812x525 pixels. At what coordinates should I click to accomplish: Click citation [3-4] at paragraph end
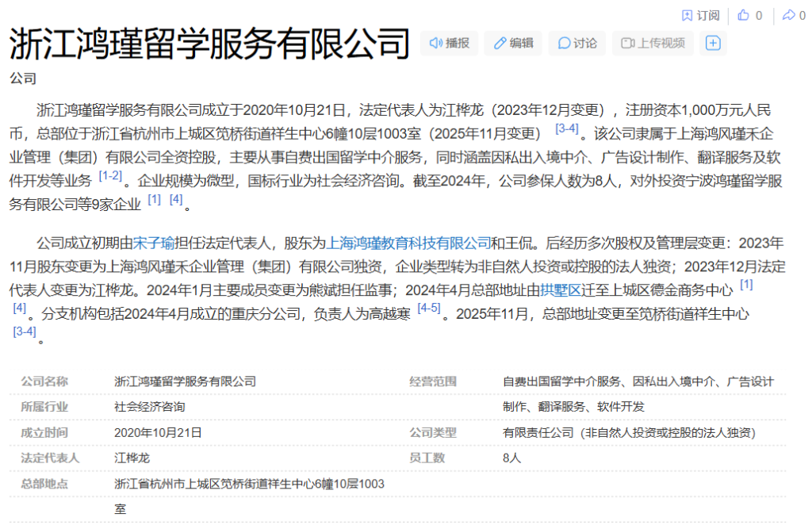(25, 331)
